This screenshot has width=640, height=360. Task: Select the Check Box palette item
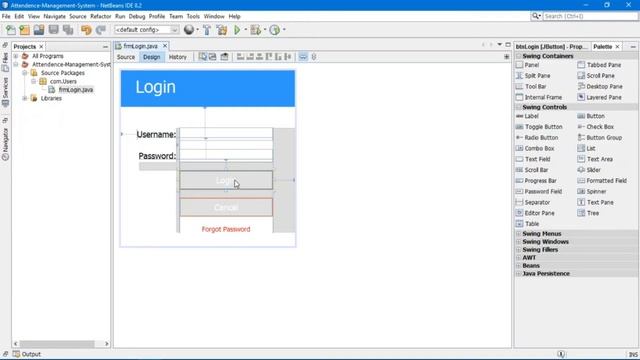pyautogui.click(x=596, y=127)
